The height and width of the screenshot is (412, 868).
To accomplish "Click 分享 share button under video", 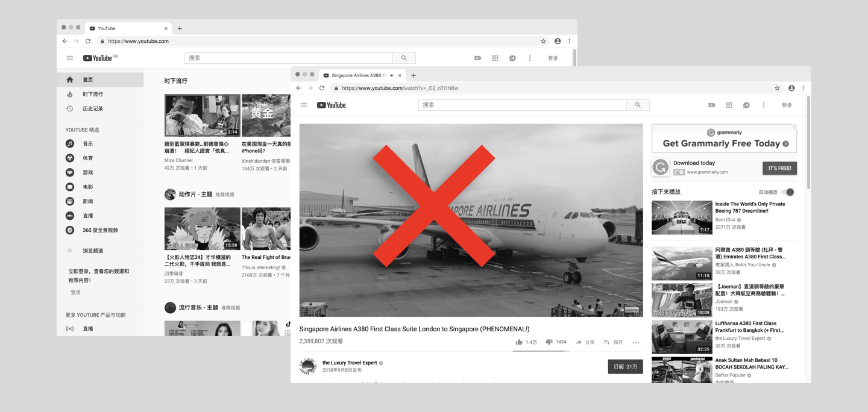I will click(x=585, y=342).
